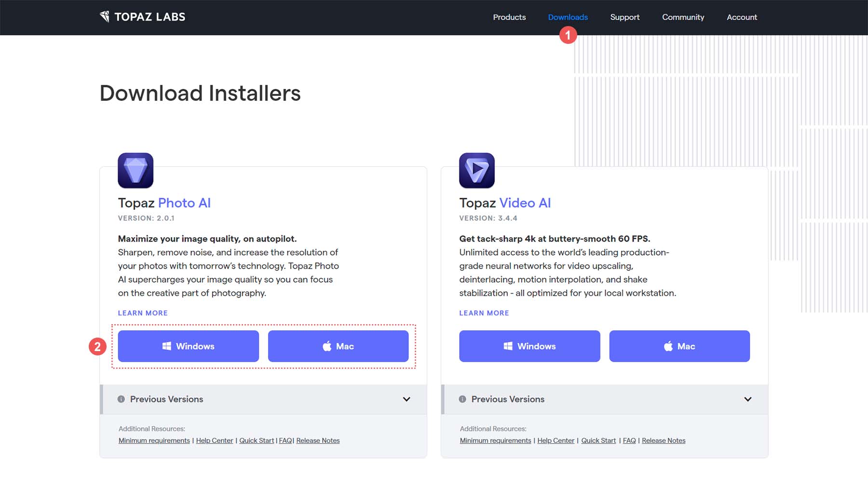Open the Community nav link
868x503 pixels.
tap(683, 17)
